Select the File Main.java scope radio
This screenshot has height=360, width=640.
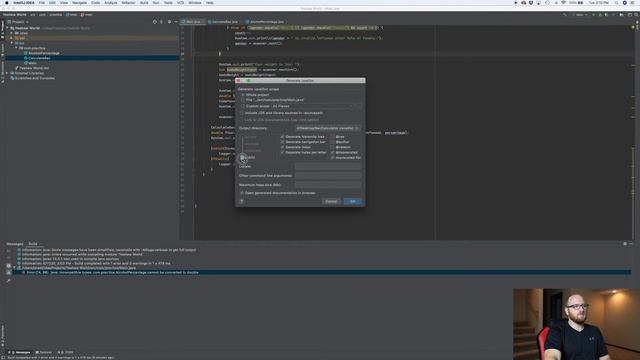pyautogui.click(x=243, y=100)
